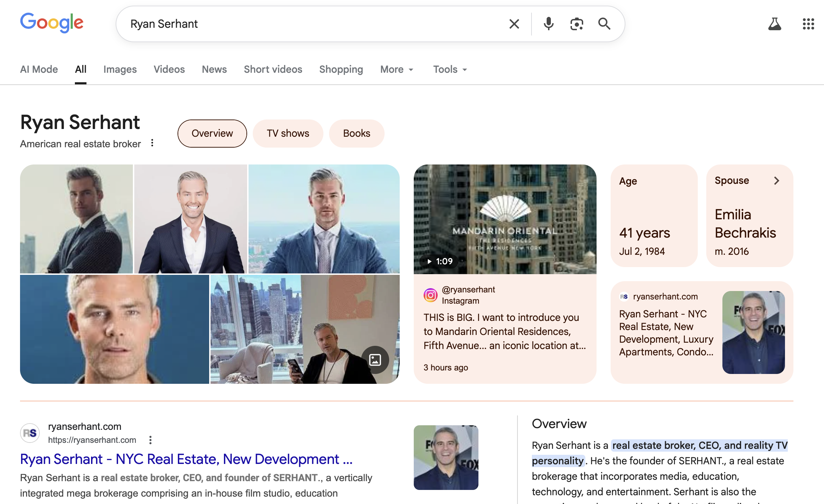Screen dimensions: 824x504
Task: Play the Mandarin Oriental video preview
Action: (x=505, y=219)
